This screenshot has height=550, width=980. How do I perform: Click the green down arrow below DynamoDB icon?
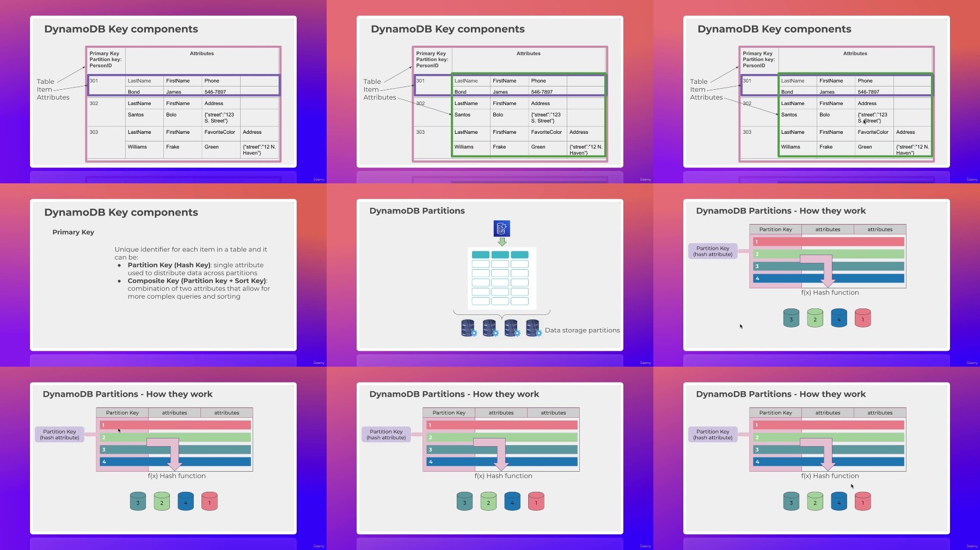pyautogui.click(x=502, y=242)
